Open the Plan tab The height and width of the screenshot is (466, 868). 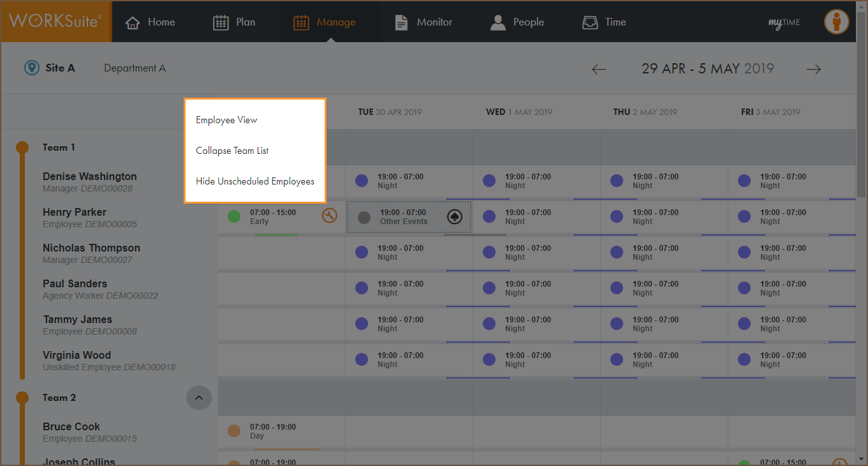click(233, 22)
